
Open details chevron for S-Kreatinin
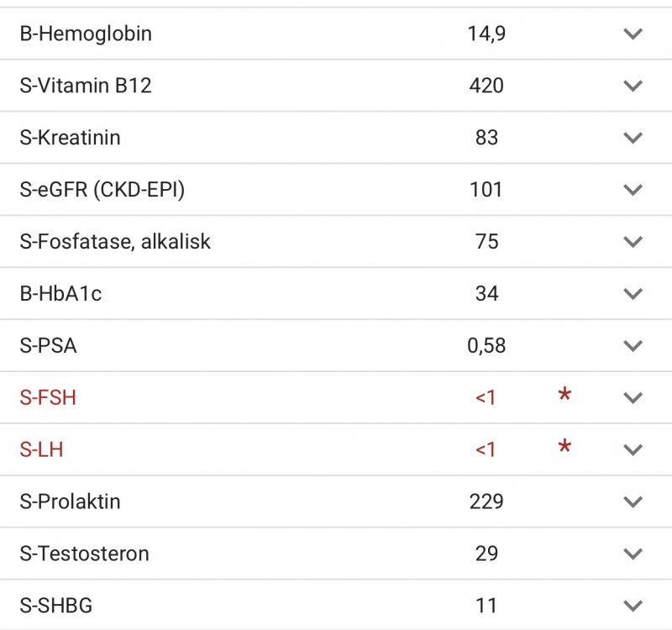(x=633, y=138)
